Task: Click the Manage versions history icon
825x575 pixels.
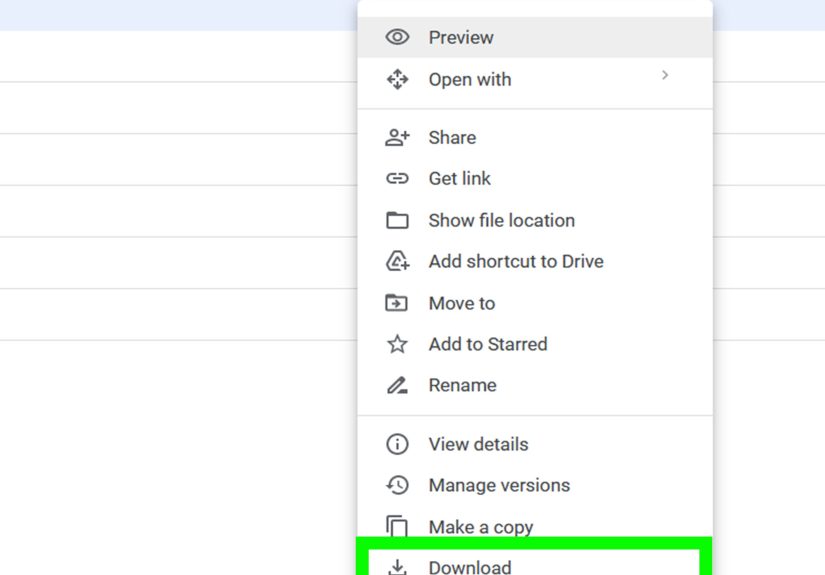Action: tap(397, 485)
